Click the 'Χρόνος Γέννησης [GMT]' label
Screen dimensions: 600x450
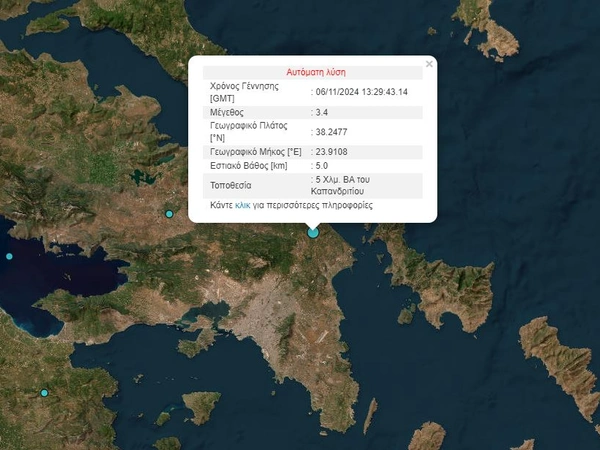(243, 92)
